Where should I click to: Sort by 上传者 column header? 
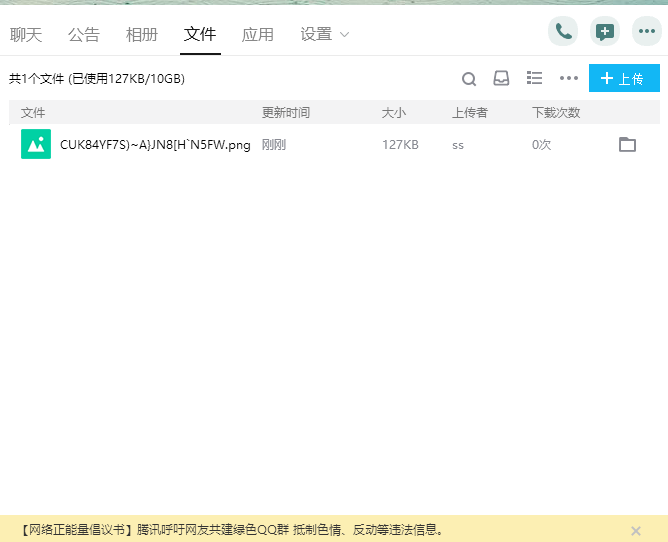469,112
